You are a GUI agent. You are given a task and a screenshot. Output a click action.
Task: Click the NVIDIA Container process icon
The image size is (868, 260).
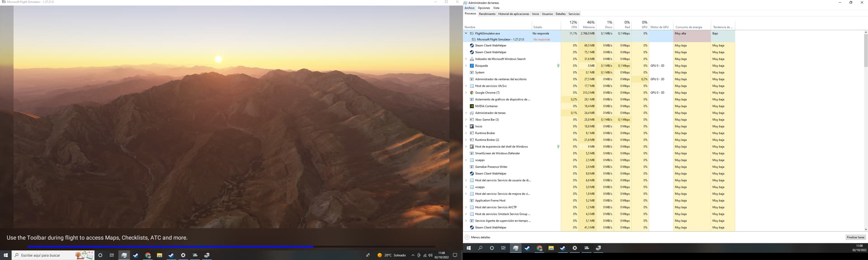click(472, 106)
